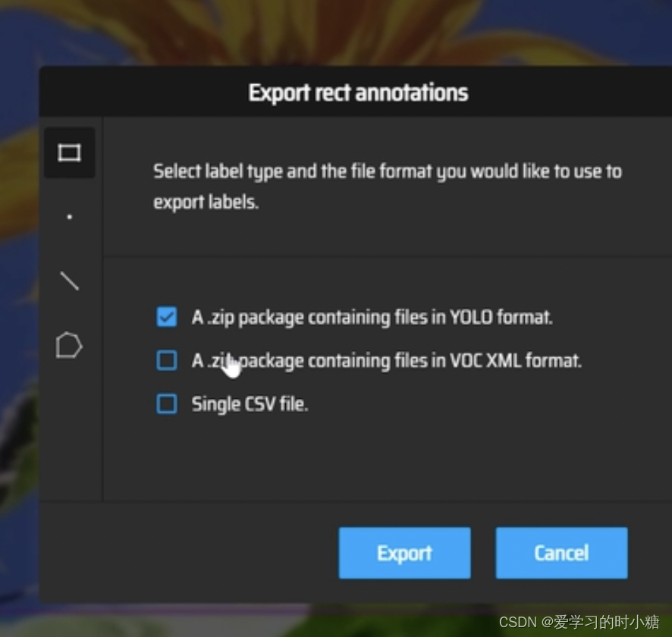Screen dimensions: 672x637
Task: Click the YOLO format option label text
Action: 372,318
